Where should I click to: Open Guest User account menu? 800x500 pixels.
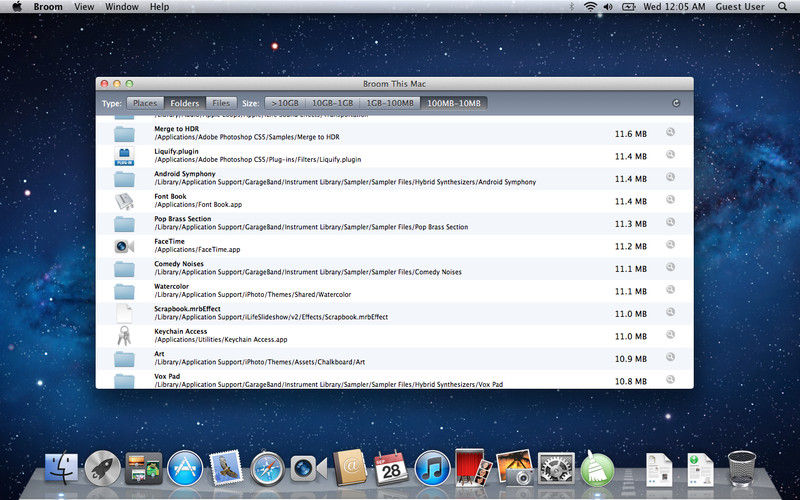tap(740, 7)
